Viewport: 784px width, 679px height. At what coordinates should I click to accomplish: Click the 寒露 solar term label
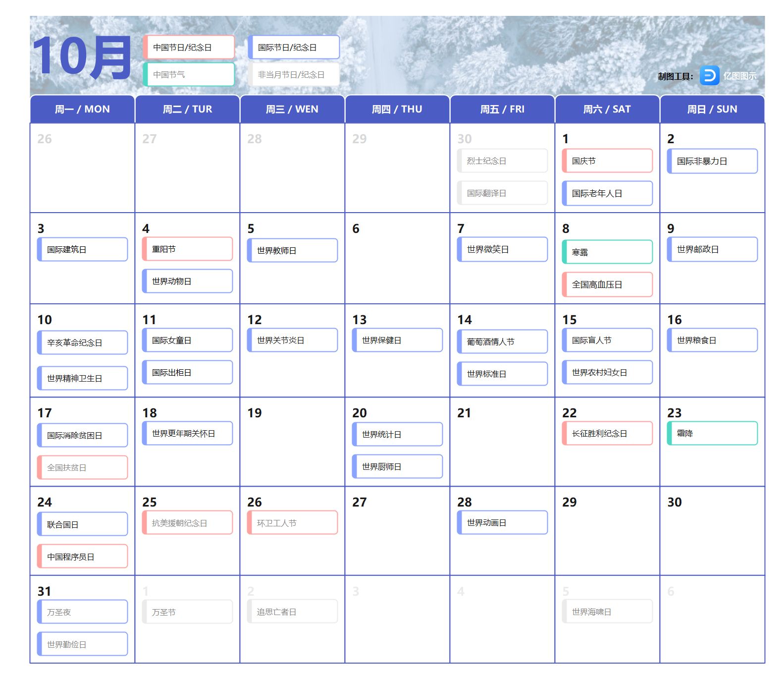pos(607,252)
